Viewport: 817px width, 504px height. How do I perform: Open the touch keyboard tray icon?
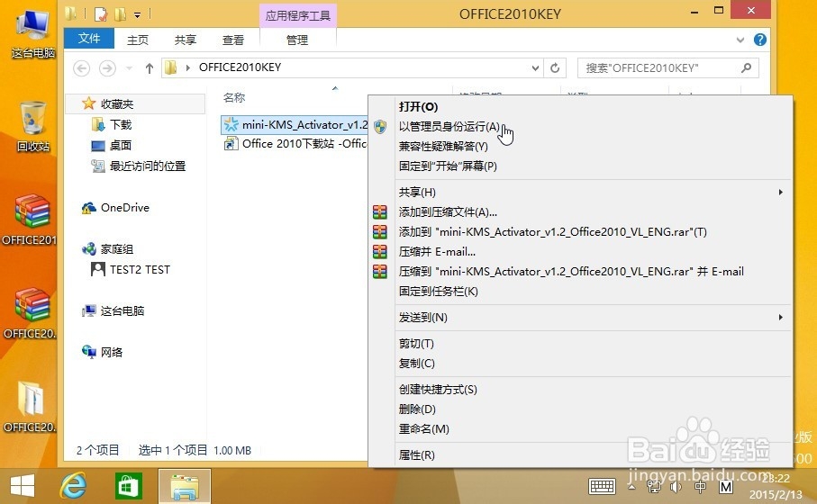(602, 487)
